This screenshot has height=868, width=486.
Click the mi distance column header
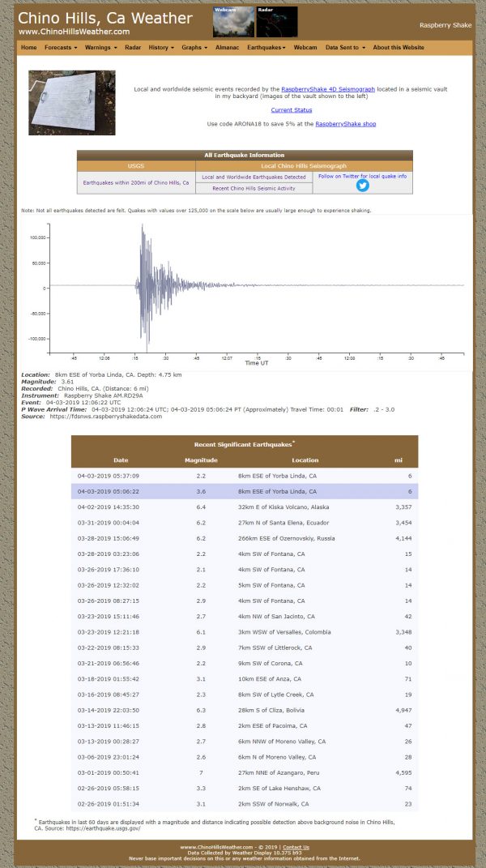[397, 460]
